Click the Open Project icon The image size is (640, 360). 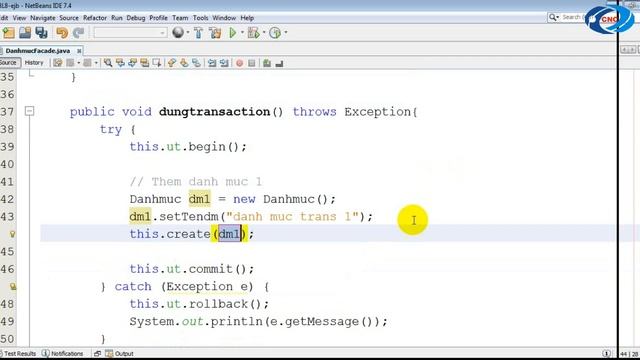coord(25,33)
